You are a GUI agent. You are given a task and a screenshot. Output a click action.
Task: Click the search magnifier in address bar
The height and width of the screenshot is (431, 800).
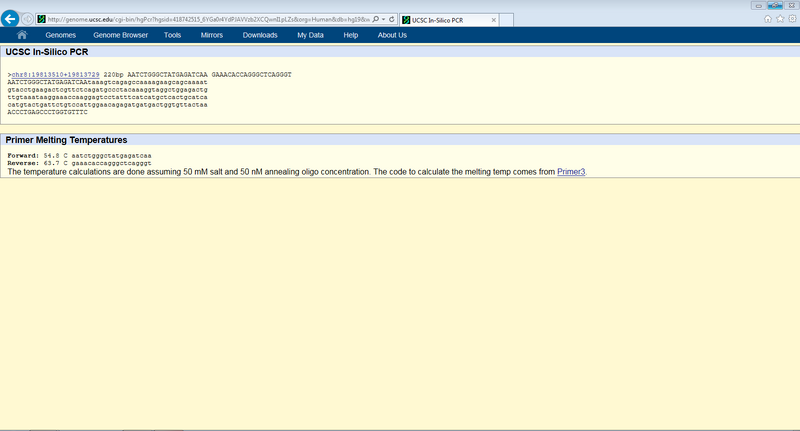coord(373,19)
